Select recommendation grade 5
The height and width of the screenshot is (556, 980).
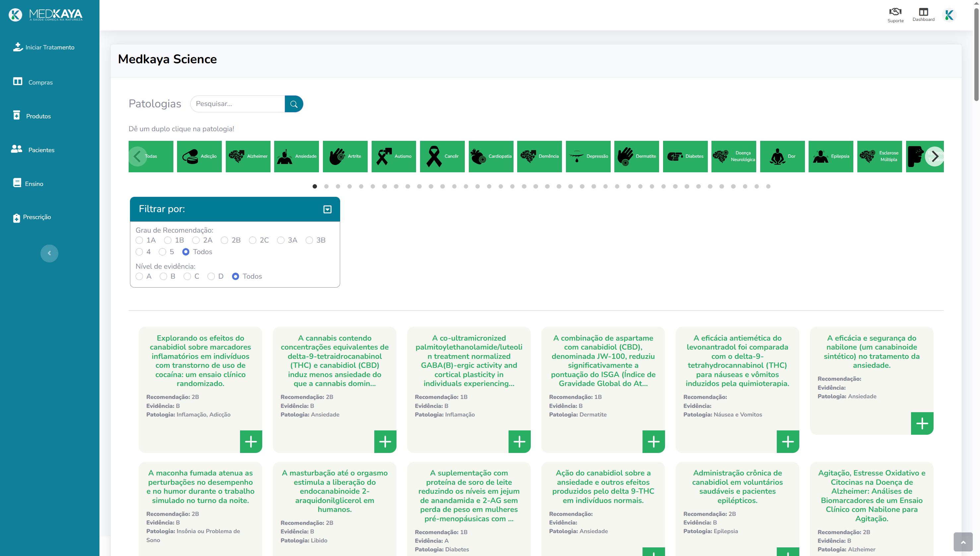point(163,252)
